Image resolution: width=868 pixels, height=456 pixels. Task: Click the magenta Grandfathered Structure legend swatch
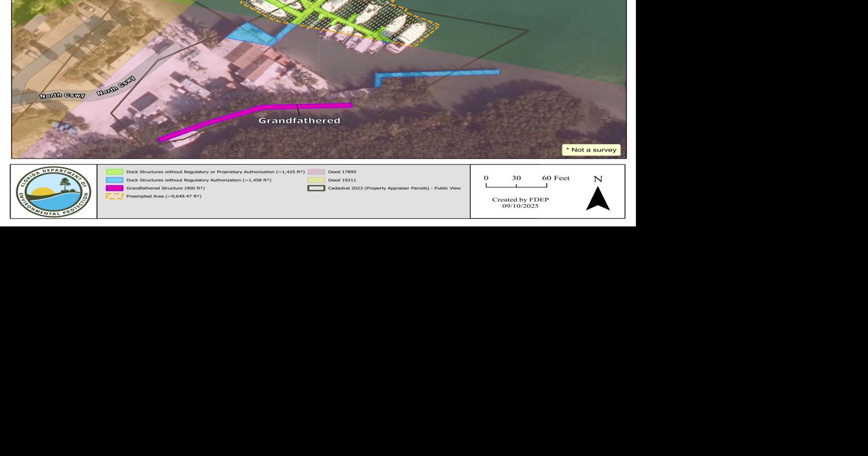coord(114,188)
